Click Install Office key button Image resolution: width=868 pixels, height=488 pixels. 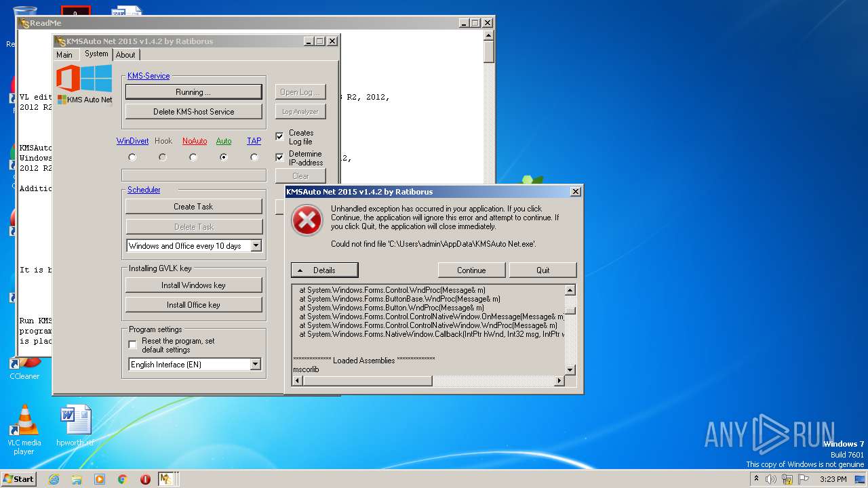193,305
